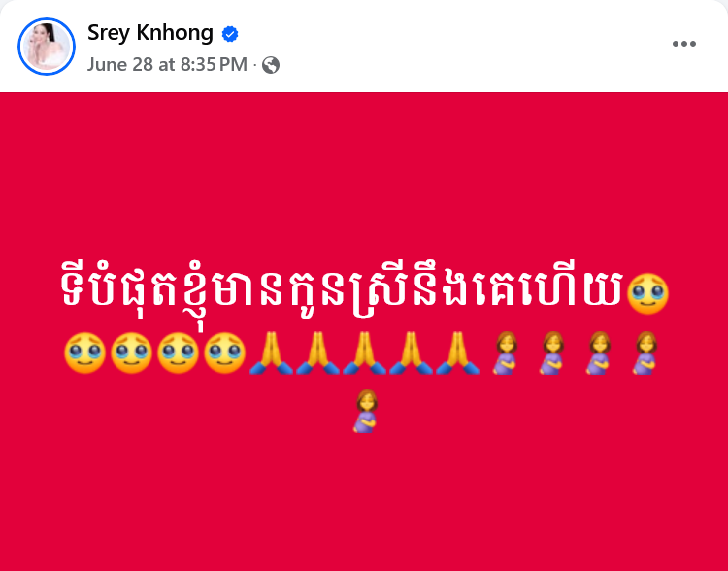Open the June 28 at 8:35 PM timestamp
The height and width of the screenshot is (571, 728).
click(167, 65)
